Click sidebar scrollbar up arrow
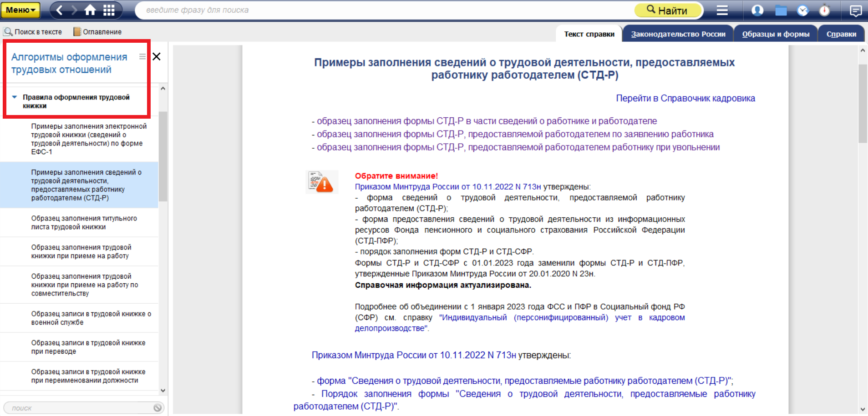This screenshot has width=868, height=416. point(163,88)
